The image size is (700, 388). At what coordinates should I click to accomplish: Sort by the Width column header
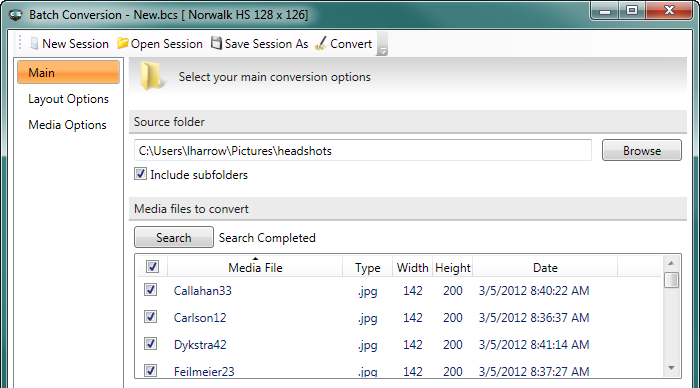pyautogui.click(x=412, y=267)
